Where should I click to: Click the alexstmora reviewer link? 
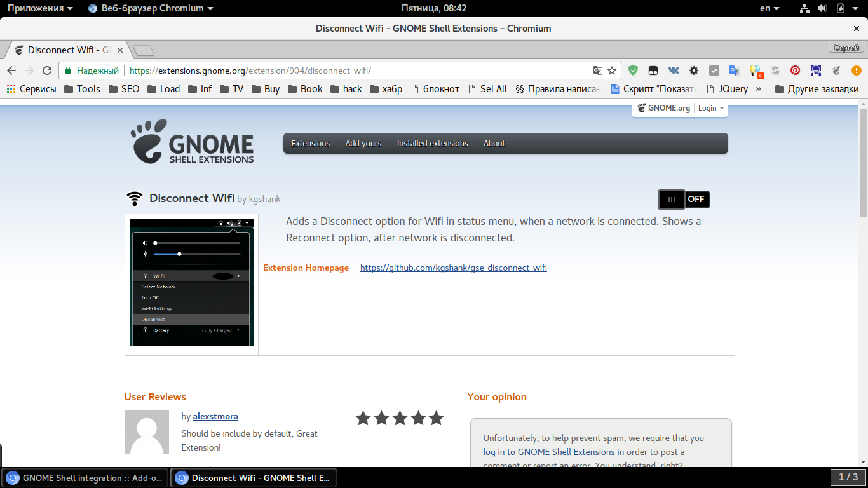click(215, 416)
